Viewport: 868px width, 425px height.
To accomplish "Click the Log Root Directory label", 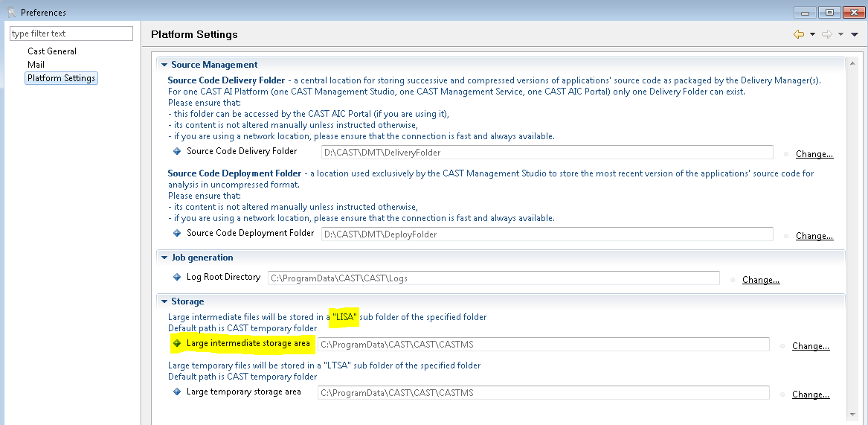I will pos(223,277).
